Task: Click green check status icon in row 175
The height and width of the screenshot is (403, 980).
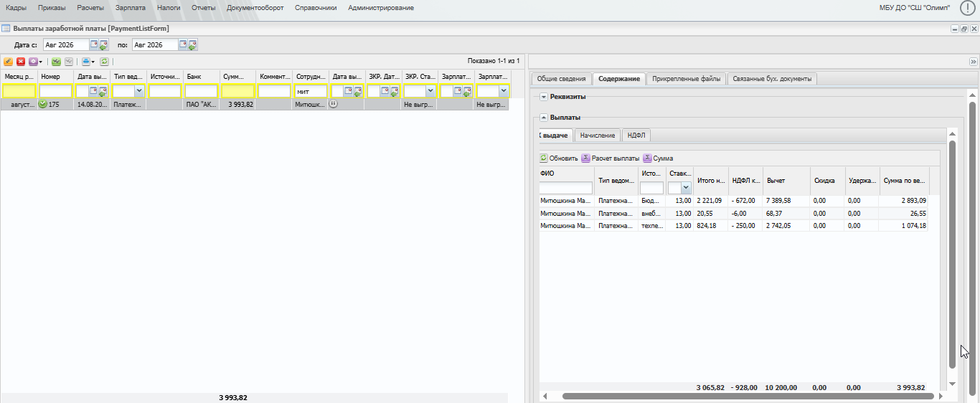Action: (43, 104)
